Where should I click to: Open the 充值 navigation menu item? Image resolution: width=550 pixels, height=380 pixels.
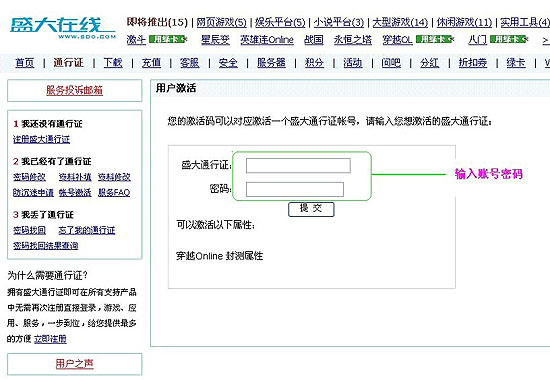coord(151,63)
